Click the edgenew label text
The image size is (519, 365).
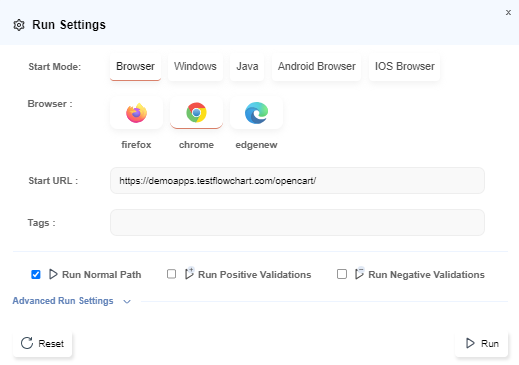coord(256,145)
